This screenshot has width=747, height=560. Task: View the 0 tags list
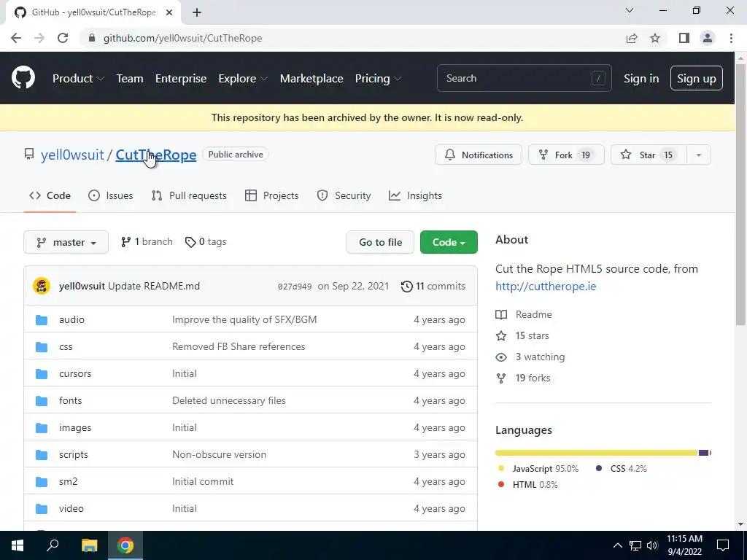click(x=206, y=242)
